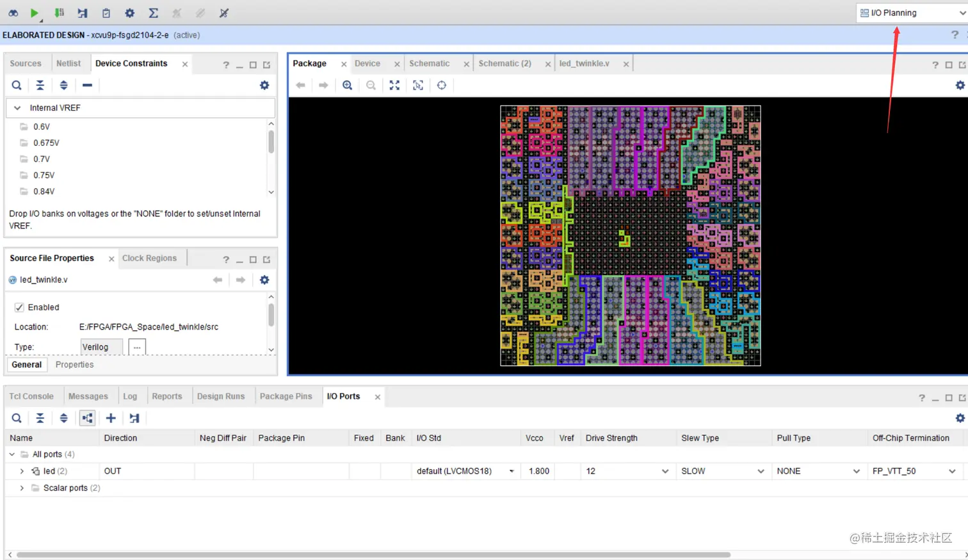Click the minus icon in Device Constraints toolbar
The height and width of the screenshot is (560, 968).
[x=87, y=85]
